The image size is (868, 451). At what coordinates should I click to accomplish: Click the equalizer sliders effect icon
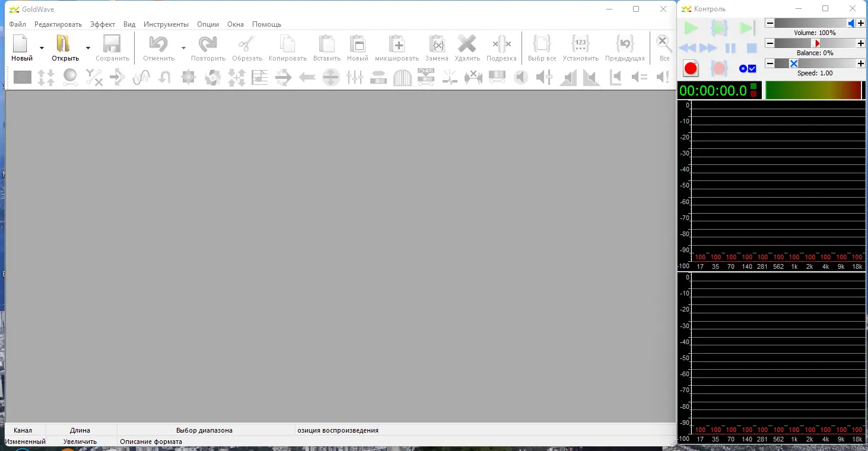(355, 77)
